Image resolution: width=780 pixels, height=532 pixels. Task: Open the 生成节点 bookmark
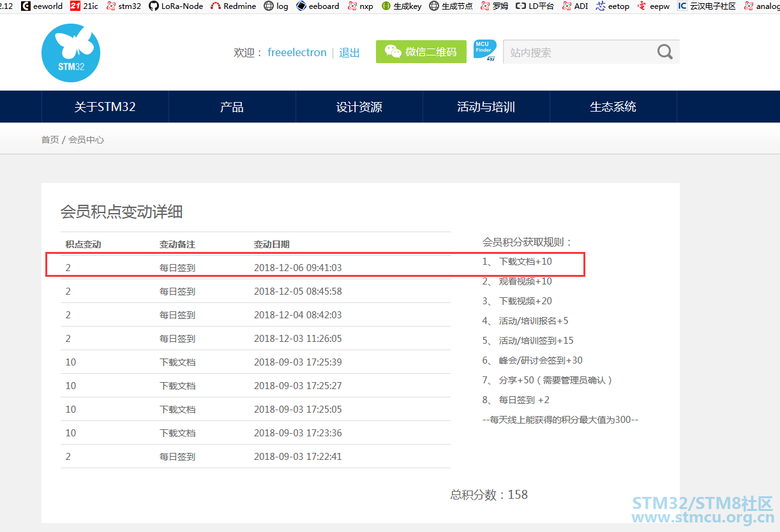451,6
